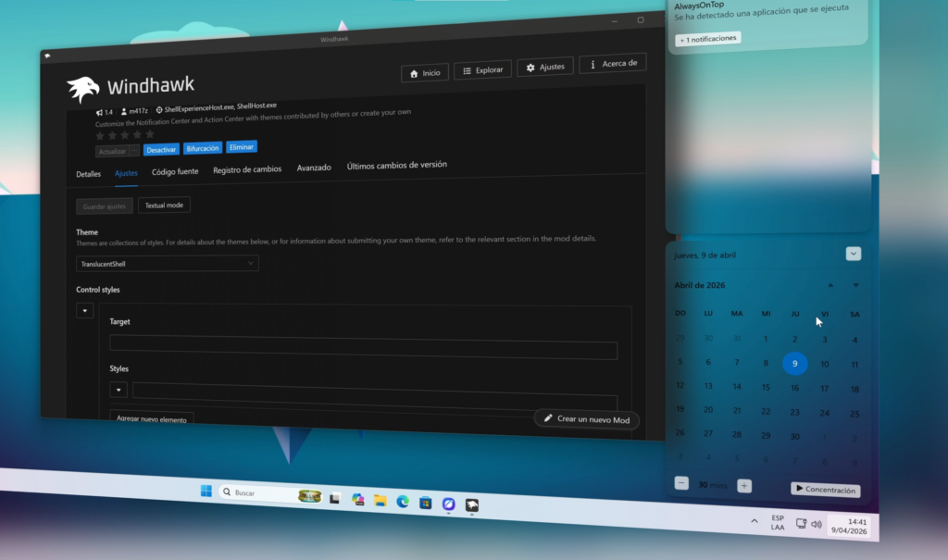
Task: Go to previous month with up arrow
Action: tap(830, 285)
